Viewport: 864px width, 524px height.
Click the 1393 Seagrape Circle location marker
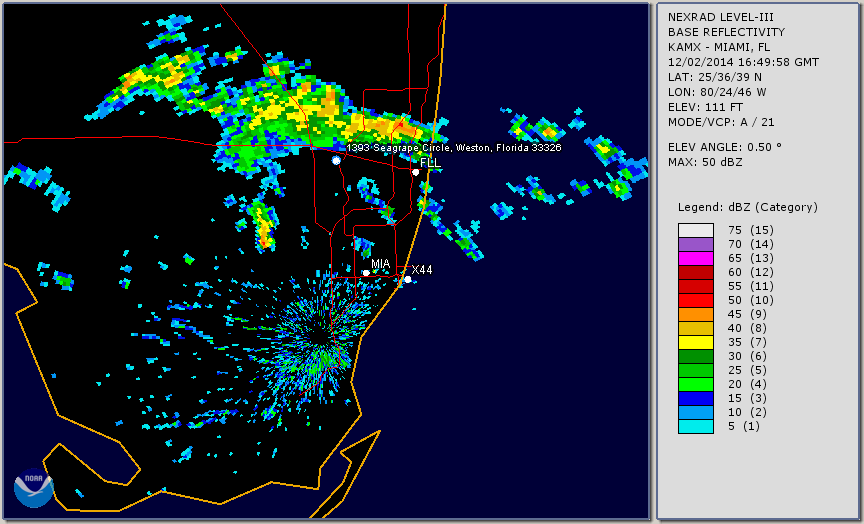336,160
